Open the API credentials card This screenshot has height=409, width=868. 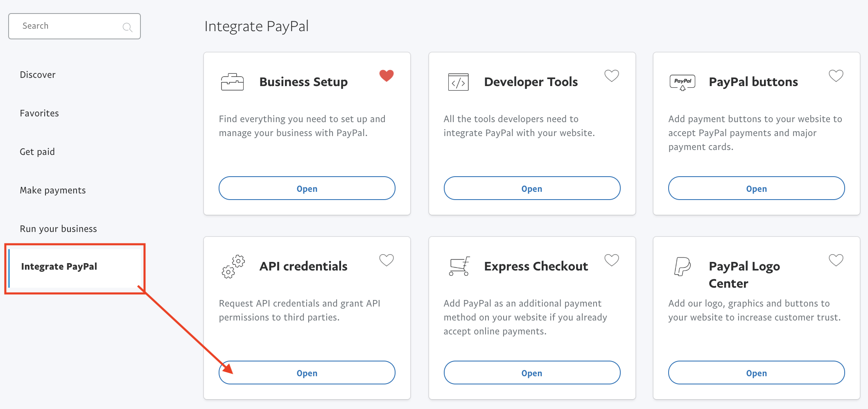pos(307,373)
